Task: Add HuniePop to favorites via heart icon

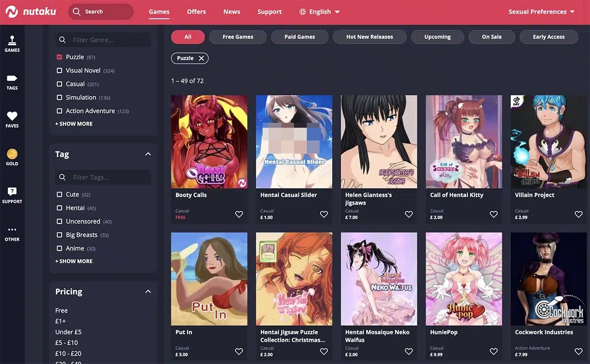Action: [494, 351]
